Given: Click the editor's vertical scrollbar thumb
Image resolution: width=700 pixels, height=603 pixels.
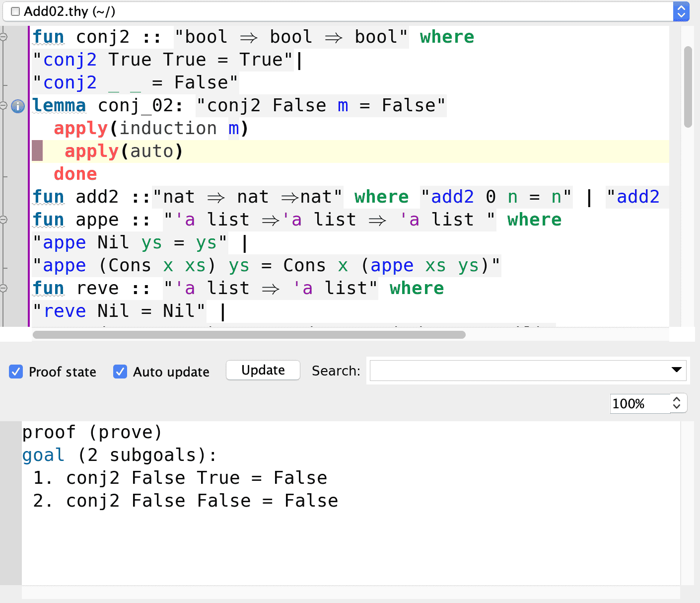Looking at the screenshot, I should pyautogui.click(x=688, y=87).
